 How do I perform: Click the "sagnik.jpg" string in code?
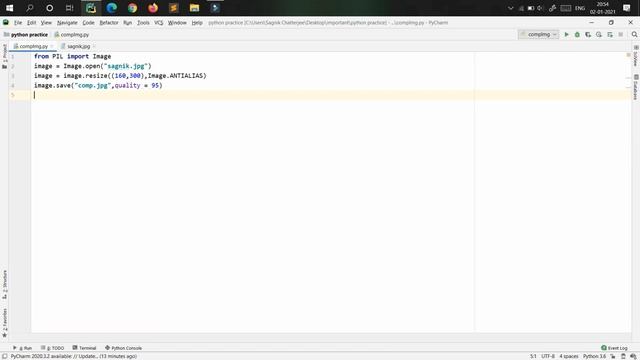coord(126,66)
